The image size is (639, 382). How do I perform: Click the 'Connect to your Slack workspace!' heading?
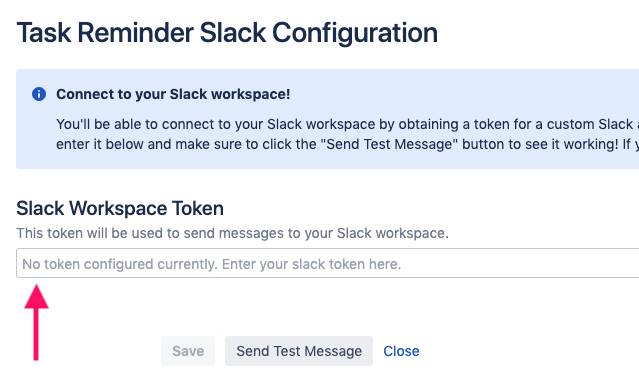[173, 94]
